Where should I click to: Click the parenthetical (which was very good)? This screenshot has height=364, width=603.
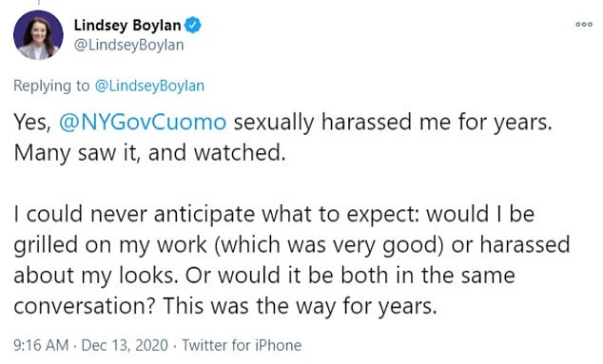pos(329,245)
